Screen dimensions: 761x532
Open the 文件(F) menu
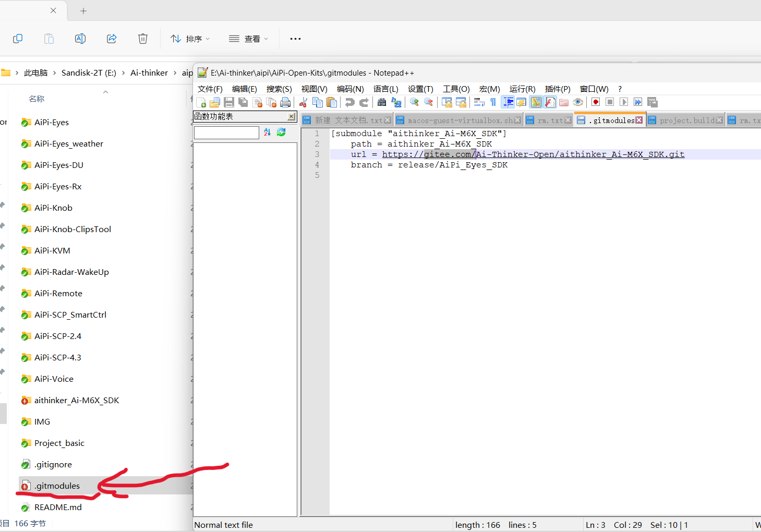point(210,89)
